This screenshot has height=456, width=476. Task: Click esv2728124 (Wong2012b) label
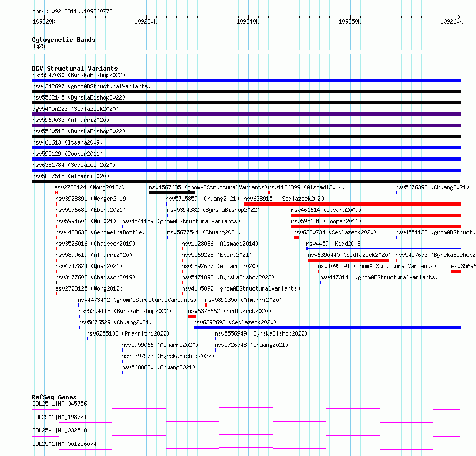[89, 187]
